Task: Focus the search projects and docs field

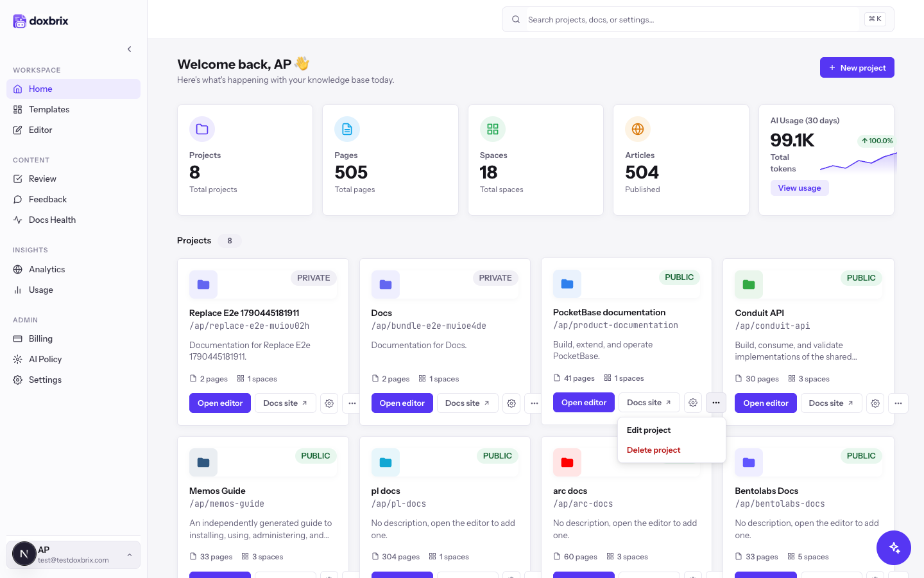Action: click(697, 19)
